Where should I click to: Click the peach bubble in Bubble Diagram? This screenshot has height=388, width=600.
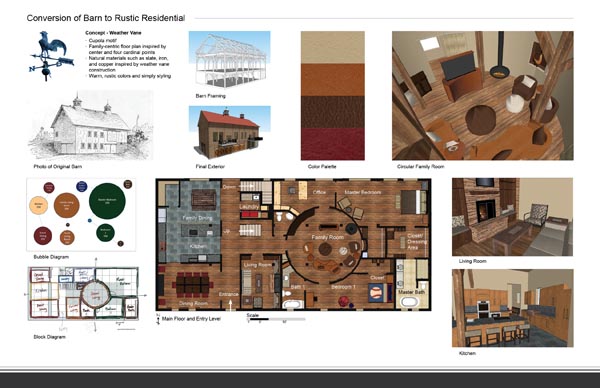(39, 205)
